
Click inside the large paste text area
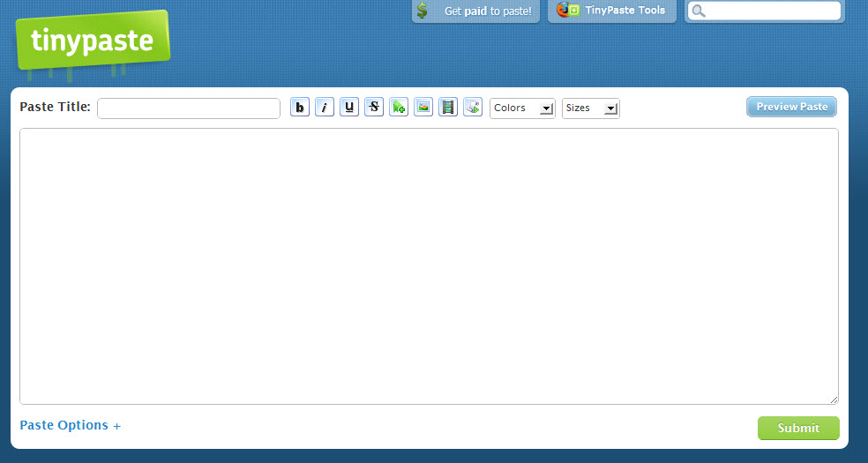[x=429, y=266]
